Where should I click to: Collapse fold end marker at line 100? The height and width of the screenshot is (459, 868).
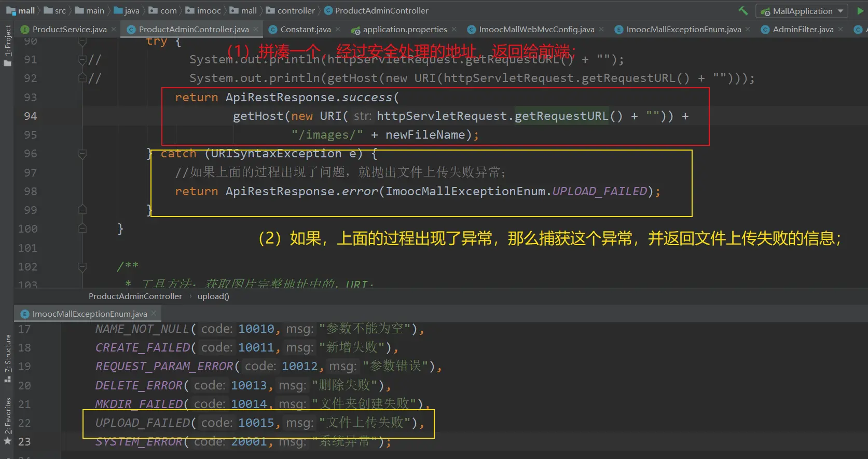82,229
